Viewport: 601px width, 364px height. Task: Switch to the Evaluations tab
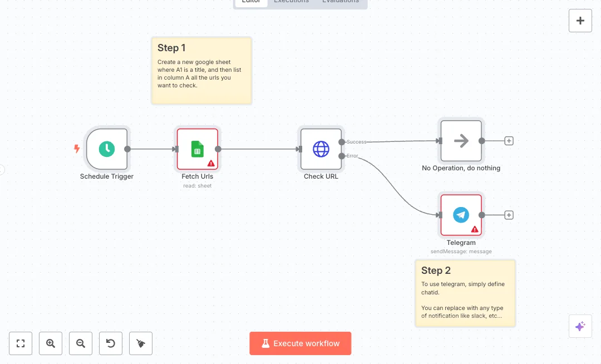point(341,2)
